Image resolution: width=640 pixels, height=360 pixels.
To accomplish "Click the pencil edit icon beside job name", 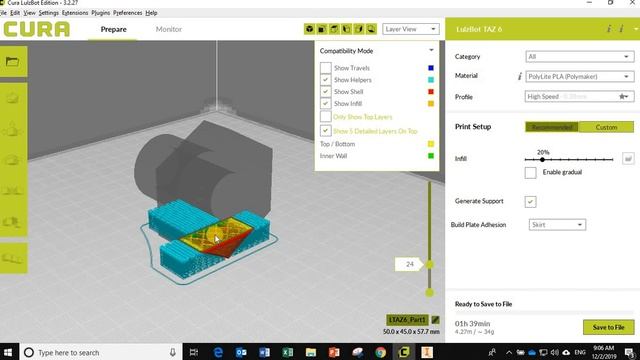I will tap(436, 320).
